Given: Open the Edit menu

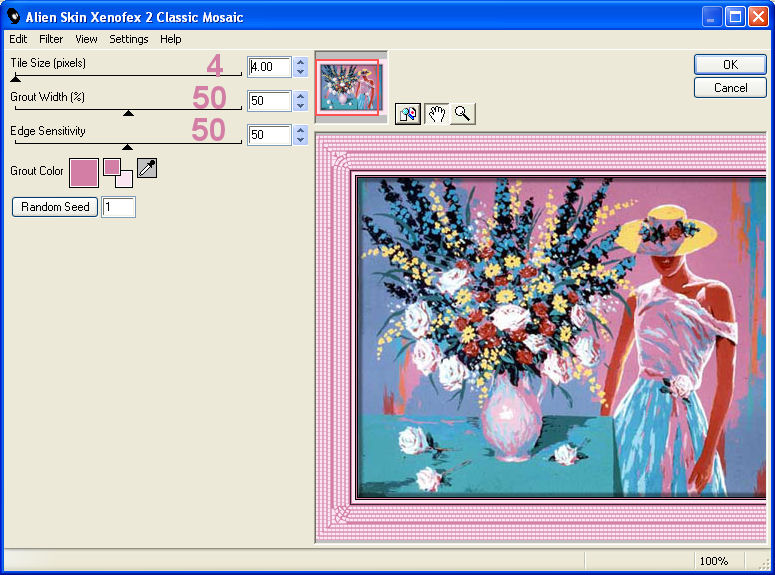Looking at the screenshot, I should click(18, 39).
